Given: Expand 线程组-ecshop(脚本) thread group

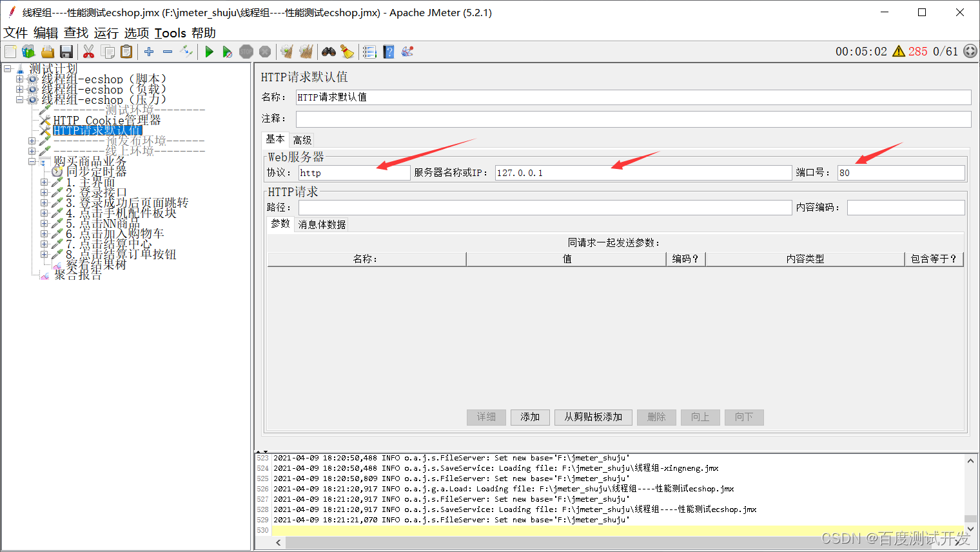Looking at the screenshot, I should (19, 79).
